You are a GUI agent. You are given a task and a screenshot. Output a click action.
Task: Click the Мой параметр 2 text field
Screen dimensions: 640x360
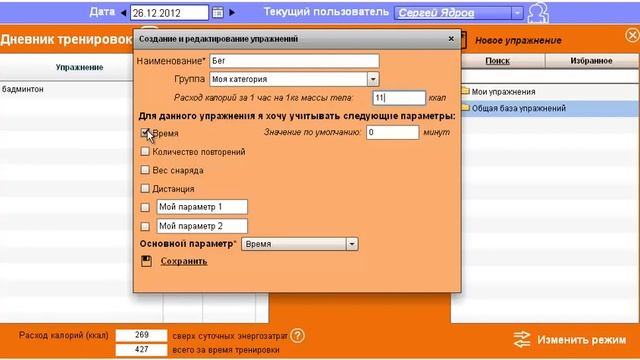[202, 226]
